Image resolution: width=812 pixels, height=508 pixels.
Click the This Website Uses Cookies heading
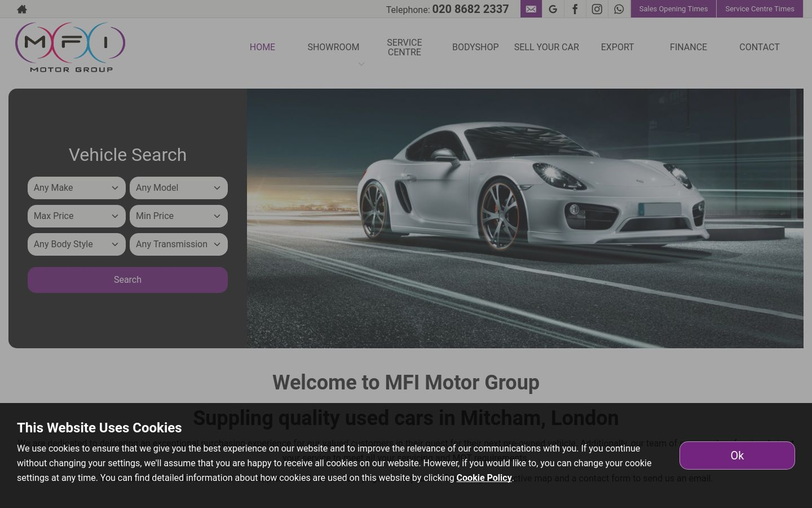99,428
